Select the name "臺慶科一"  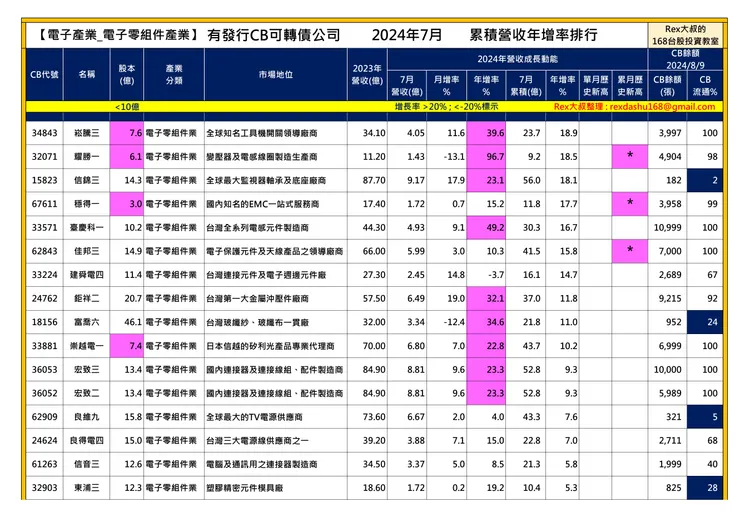click(x=87, y=228)
